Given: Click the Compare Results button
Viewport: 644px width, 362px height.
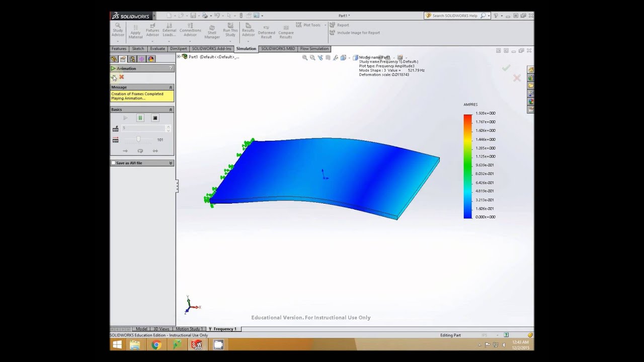Looking at the screenshot, I should pos(286,32).
